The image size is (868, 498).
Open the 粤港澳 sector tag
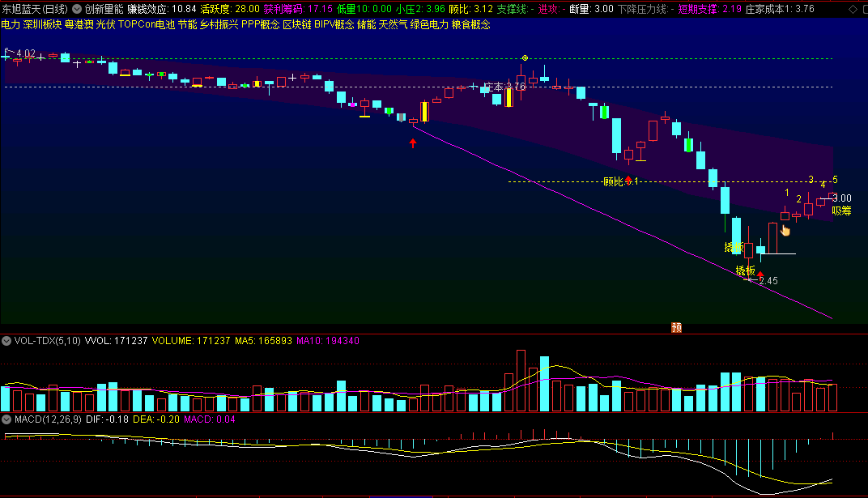click(x=79, y=24)
